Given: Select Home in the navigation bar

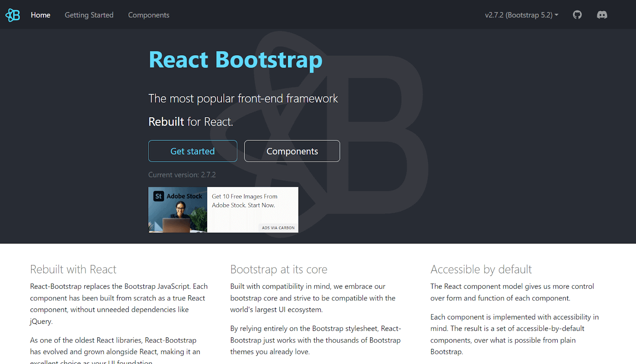Looking at the screenshot, I should coord(40,15).
